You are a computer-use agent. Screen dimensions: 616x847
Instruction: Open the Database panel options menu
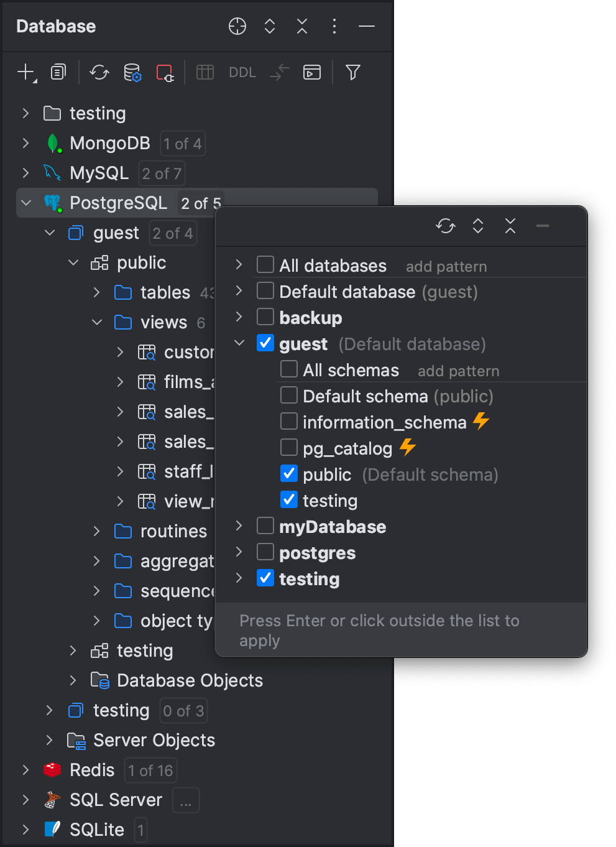pyautogui.click(x=334, y=26)
